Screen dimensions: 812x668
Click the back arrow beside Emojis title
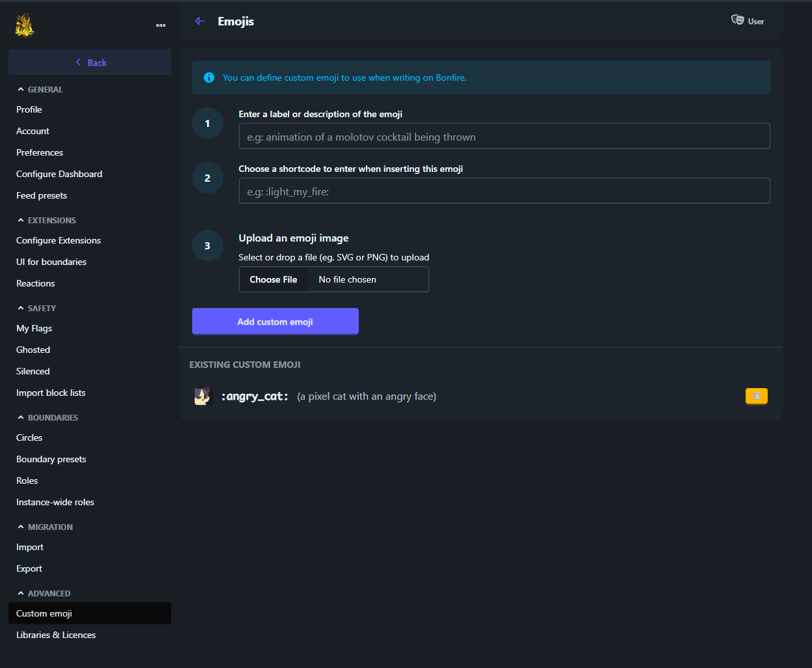[200, 21]
